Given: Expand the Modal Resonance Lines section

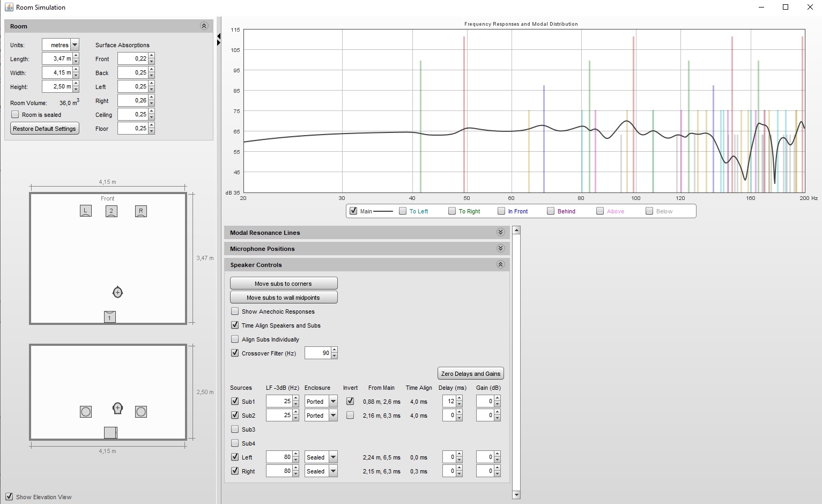Looking at the screenshot, I should (500, 232).
